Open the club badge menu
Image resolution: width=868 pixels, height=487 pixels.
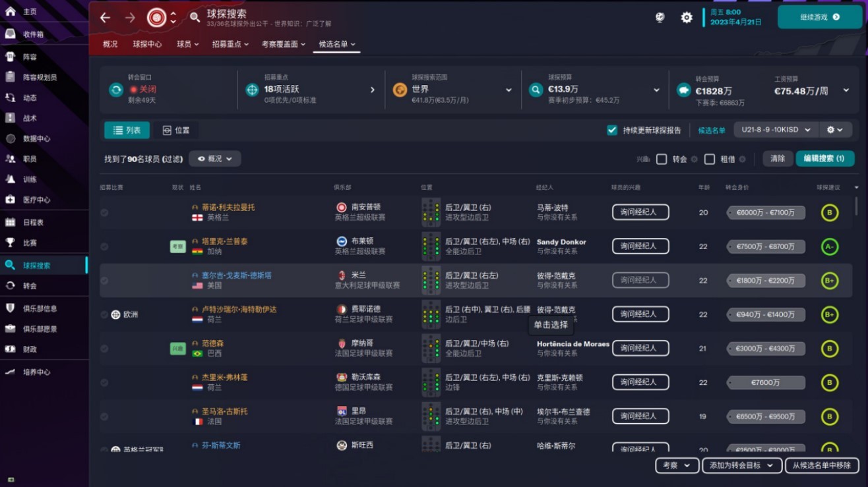pos(157,18)
